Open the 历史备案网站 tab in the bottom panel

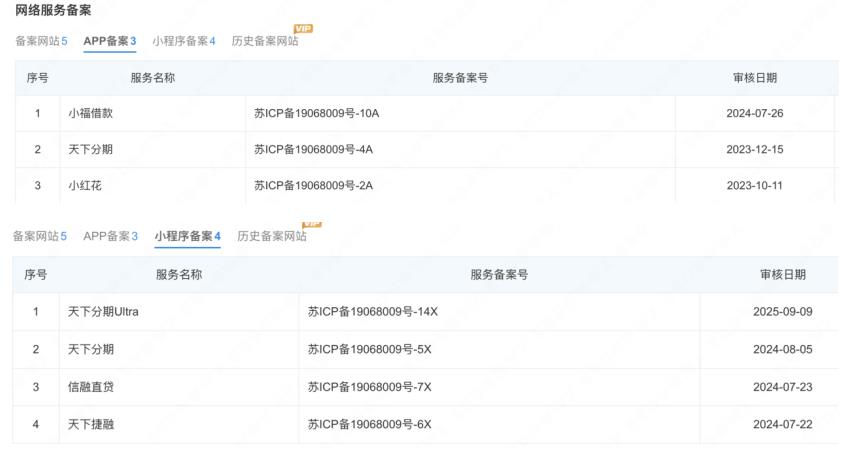(x=272, y=236)
